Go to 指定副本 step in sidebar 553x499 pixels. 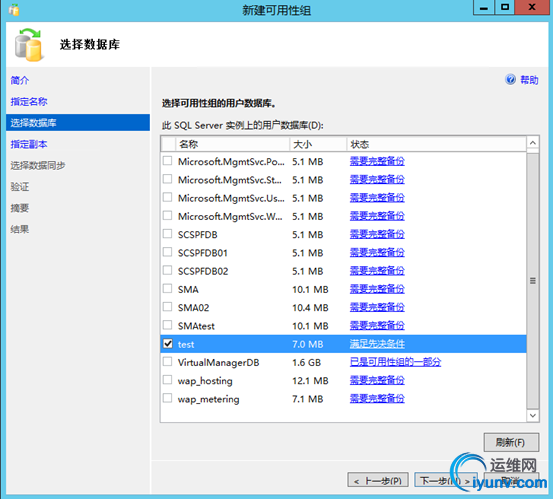tap(29, 144)
